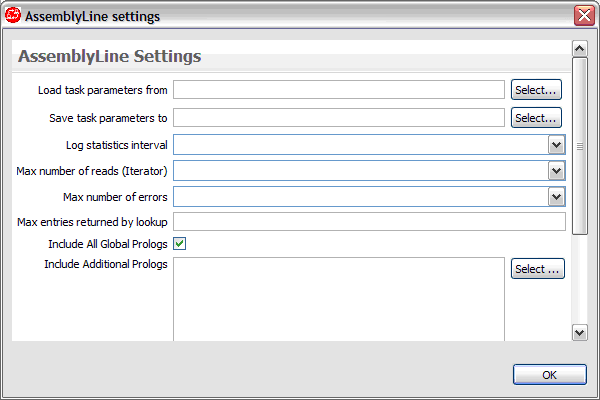This screenshot has height=400, width=600.
Task: Expand the Log statistics interval dropdown
Action: click(x=556, y=145)
